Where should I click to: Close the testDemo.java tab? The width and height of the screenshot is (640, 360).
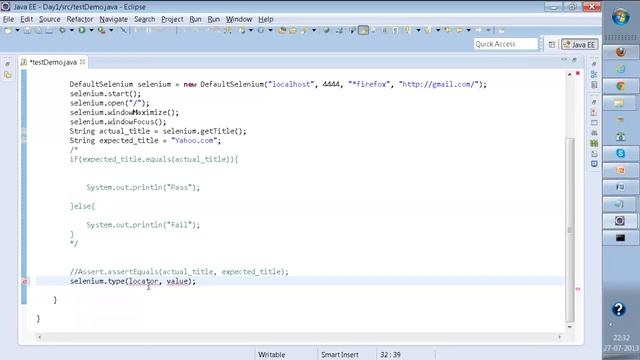coord(82,62)
